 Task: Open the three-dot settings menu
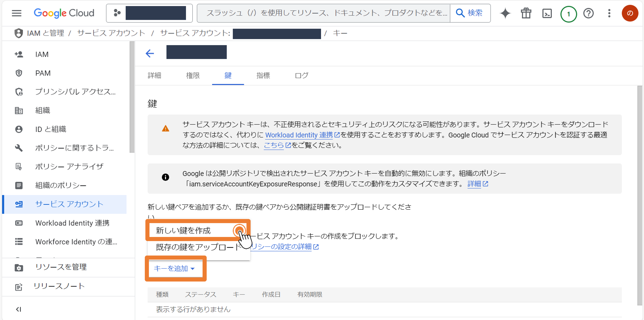609,13
